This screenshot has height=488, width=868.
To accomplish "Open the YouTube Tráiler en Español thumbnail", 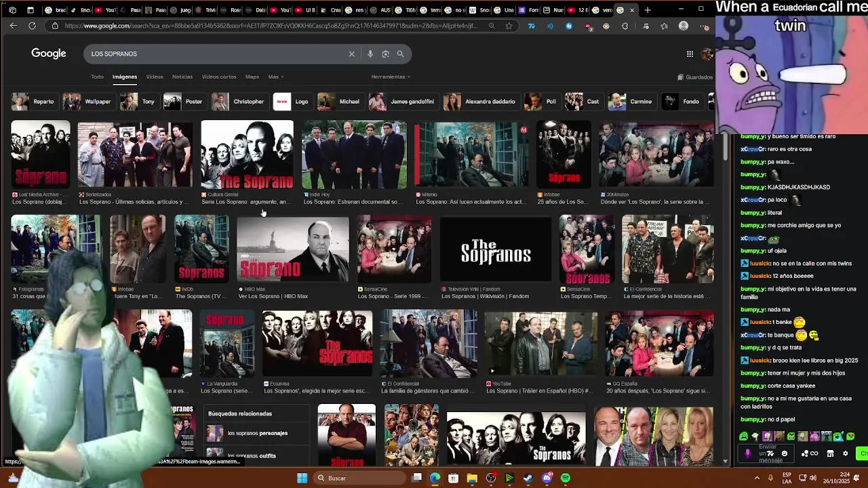I will point(541,343).
